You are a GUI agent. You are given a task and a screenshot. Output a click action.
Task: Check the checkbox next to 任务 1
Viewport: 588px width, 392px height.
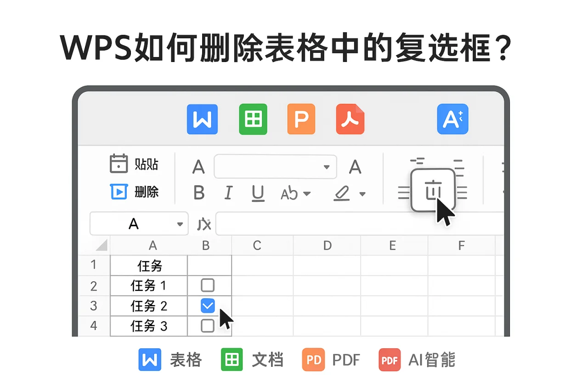click(x=208, y=285)
